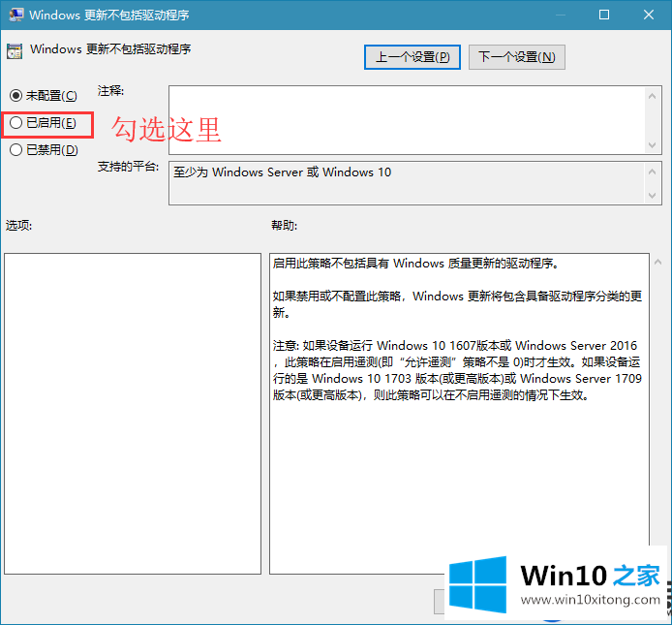Click the 选项: label
The height and width of the screenshot is (625, 672).
pos(18,225)
